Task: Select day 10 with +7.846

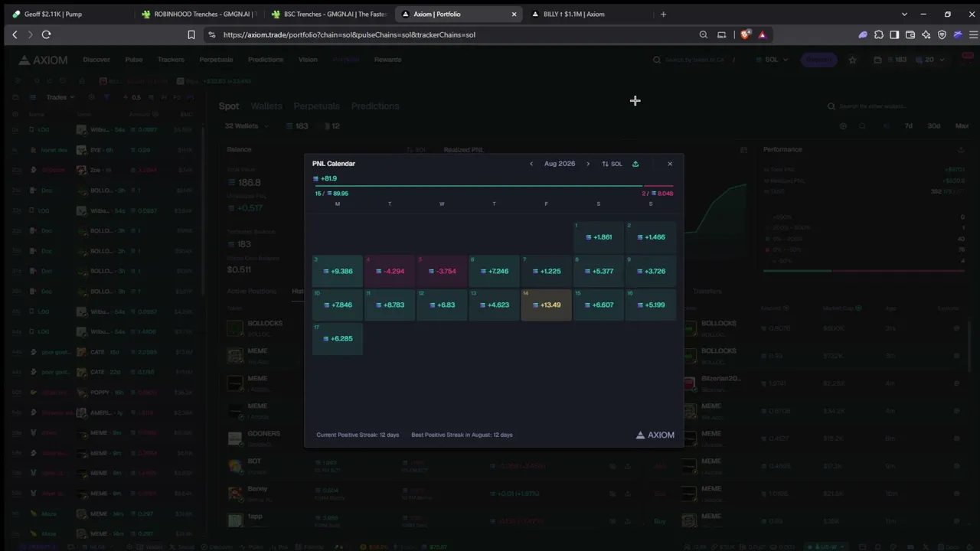Action: pos(338,305)
